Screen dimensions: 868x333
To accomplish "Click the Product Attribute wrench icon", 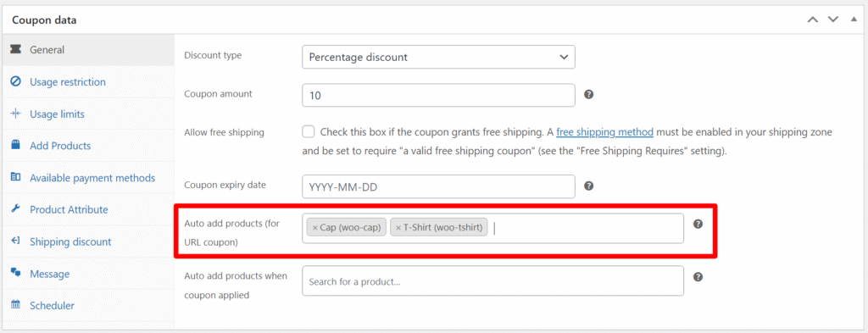I will point(15,209).
